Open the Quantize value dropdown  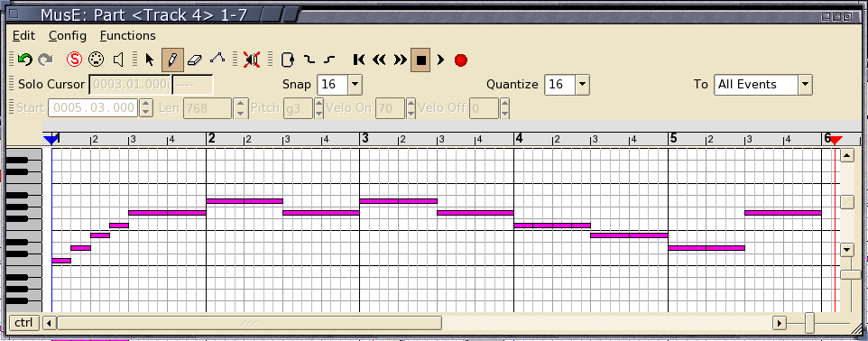coord(582,85)
